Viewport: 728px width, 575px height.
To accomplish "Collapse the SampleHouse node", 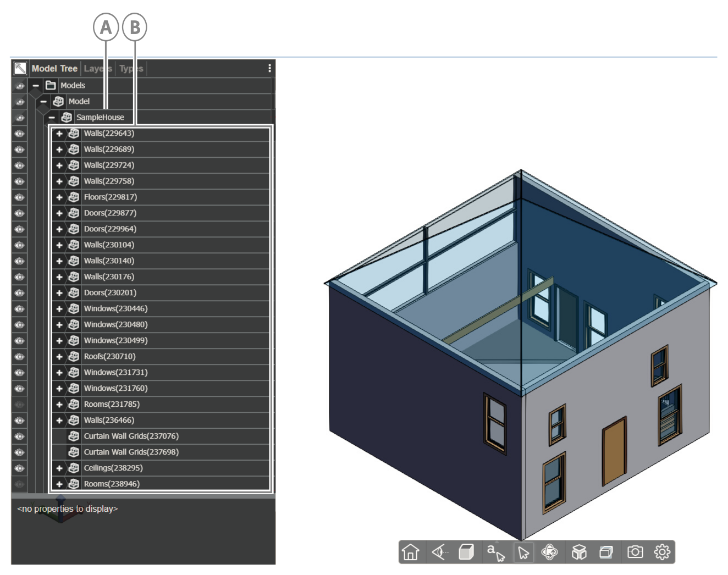I will pos(52,118).
